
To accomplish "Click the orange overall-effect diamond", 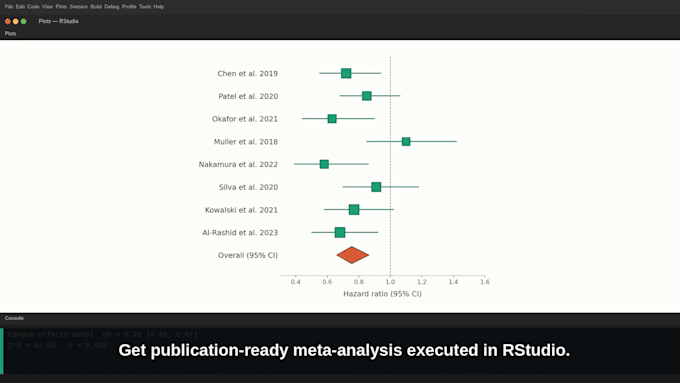I will (x=353, y=255).
